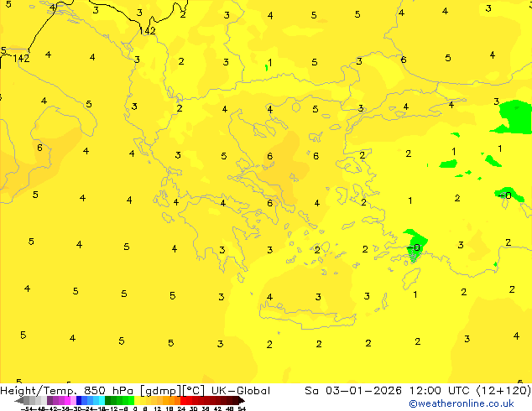Click the 24 label on the legend
This screenshot has width=532, height=411.
coord(181,409)
